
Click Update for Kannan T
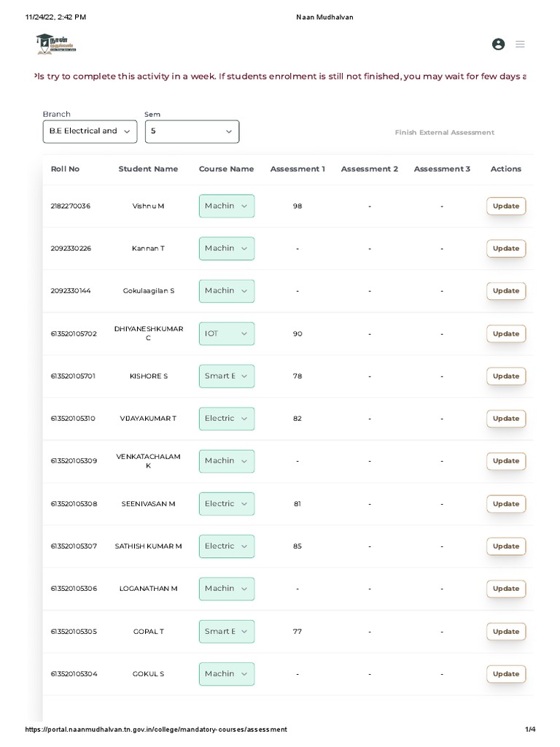click(505, 249)
